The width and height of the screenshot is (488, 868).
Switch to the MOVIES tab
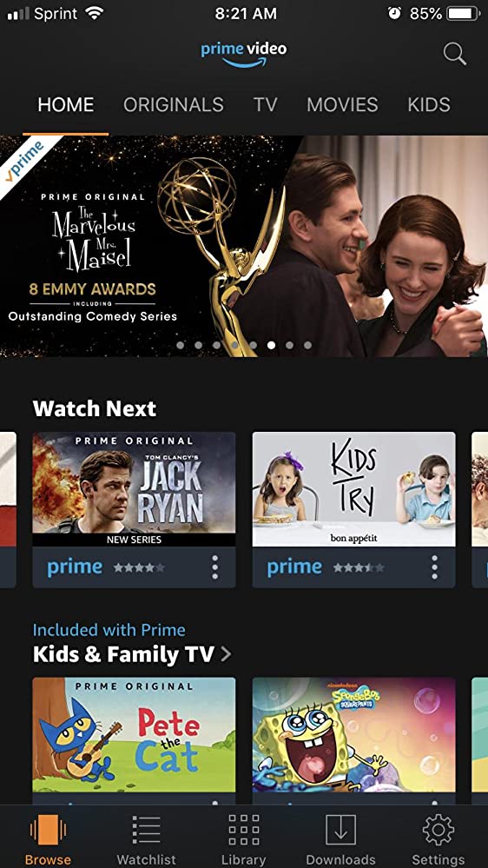[x=342, y=104]
